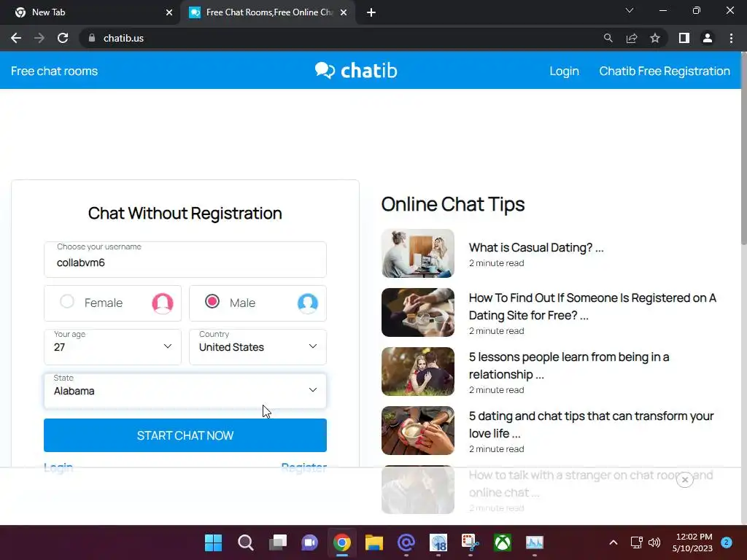Close the Free Chat Rooms tab
The width and height of the screenshot is (747, 560).
click(344, 12)
